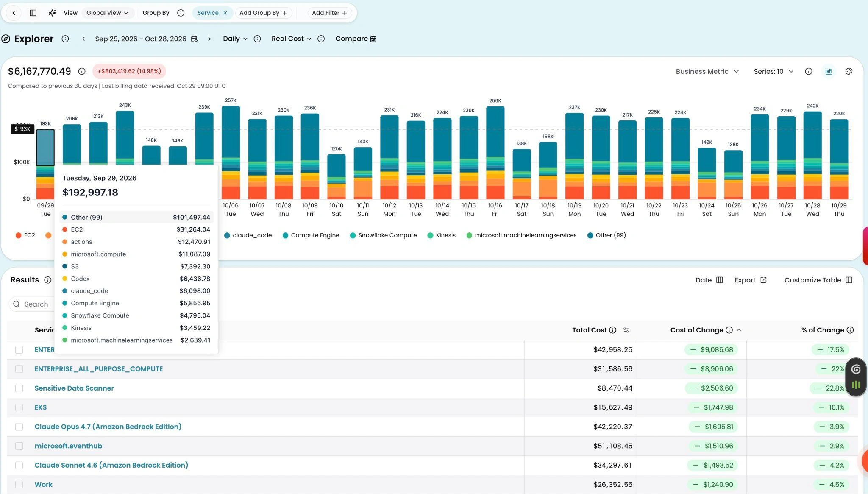This screenshot has height=494, width=868.
Task: Click the back arrow button
Action: (14, 13)
